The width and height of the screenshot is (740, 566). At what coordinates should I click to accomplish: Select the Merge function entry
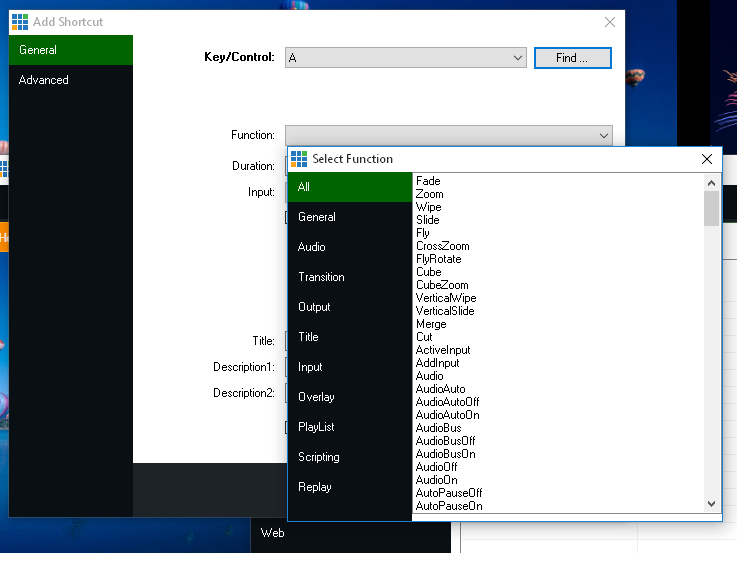(x=431, y=324)
